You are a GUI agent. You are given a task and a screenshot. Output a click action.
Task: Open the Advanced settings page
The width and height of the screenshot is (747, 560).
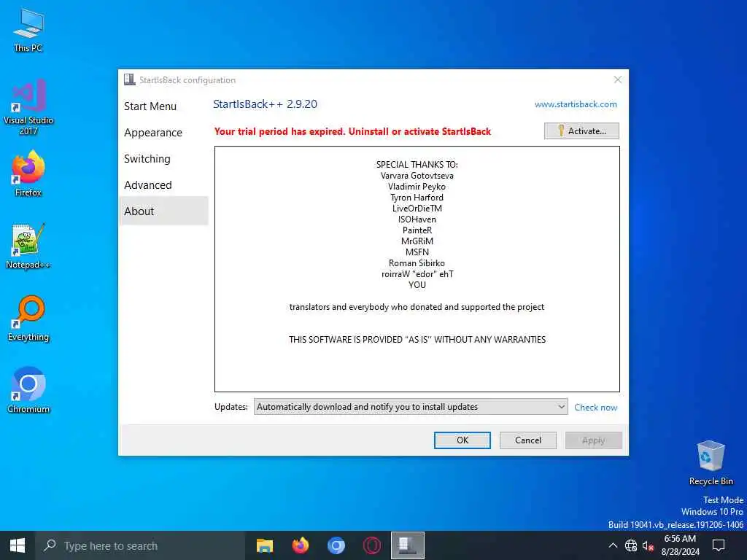click(147, 184)
